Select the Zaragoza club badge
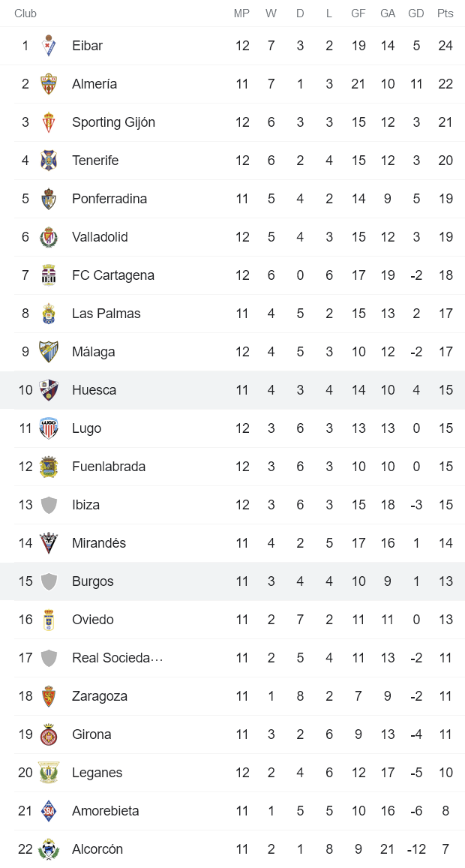The height and width of the screenshot is (868, 465). tap(48, 695)
